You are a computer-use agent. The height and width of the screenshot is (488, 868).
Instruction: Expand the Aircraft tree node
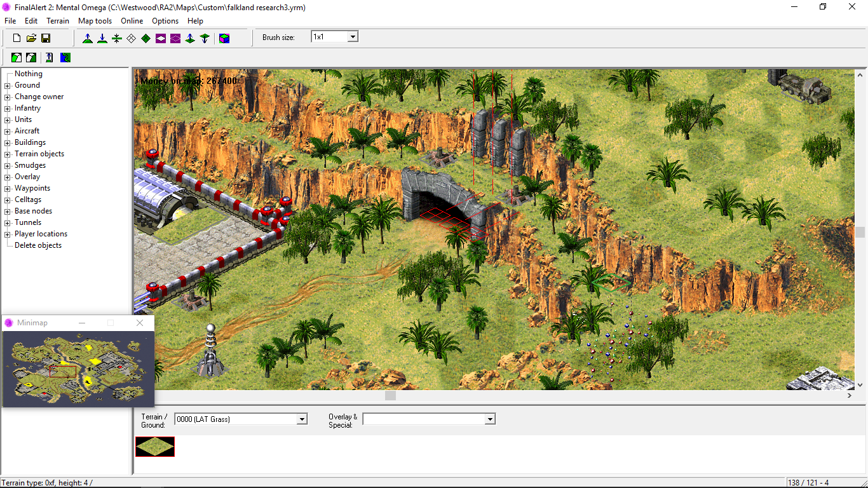coord(8,131)
